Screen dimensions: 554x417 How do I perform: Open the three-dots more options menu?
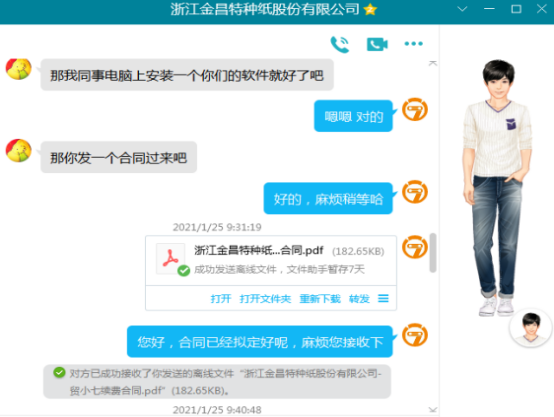tap(413, 43)
